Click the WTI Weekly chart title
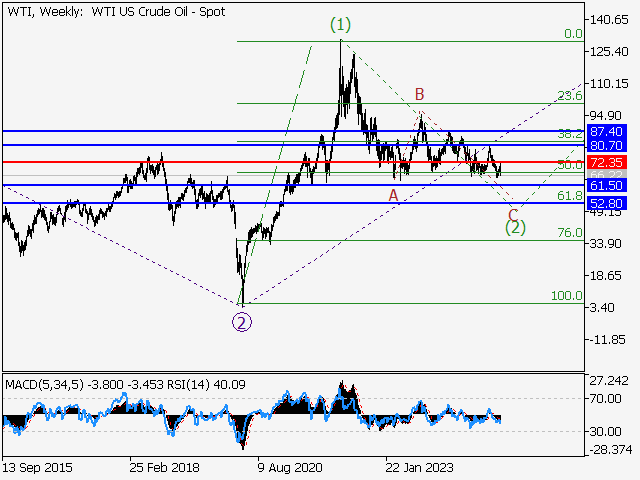Image resolution: width=640 pixels, height=480 pixels. (x=115, y=12)
